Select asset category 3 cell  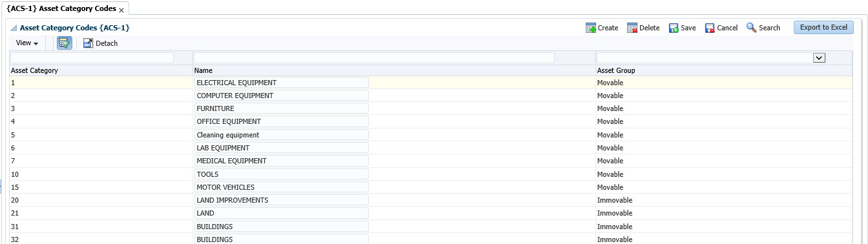101,108
